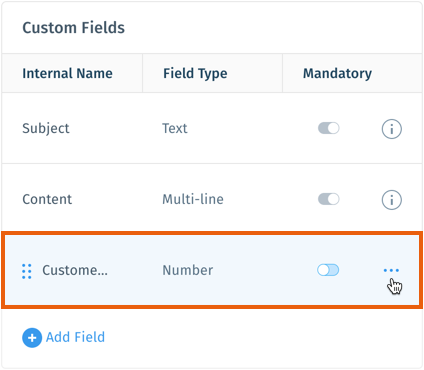Image resolution: width=424 pixels, height=370 pixels.
Task: Click the blue plus Add Field icon
Action: coord(32,338)
